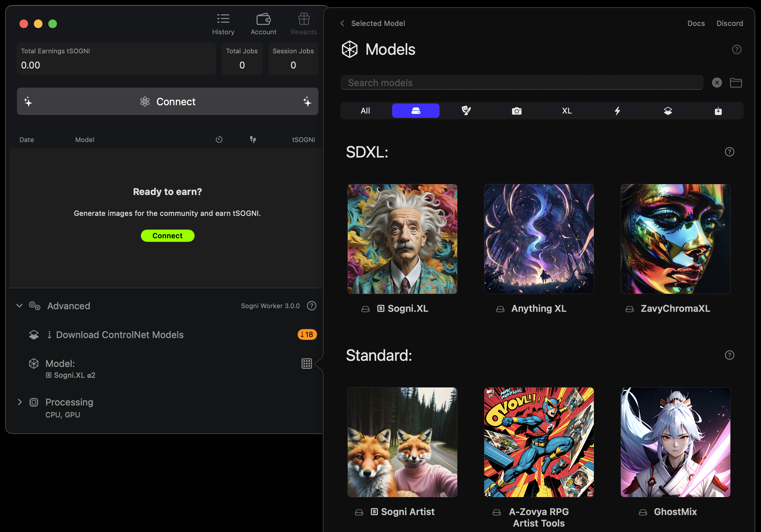This screenshot has width=761, height=532.
Task: Clear the model search with X icon
Action: [717, 83]
